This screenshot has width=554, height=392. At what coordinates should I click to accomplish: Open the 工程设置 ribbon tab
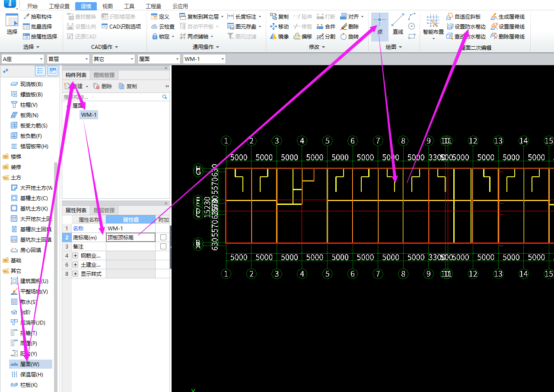59,6
